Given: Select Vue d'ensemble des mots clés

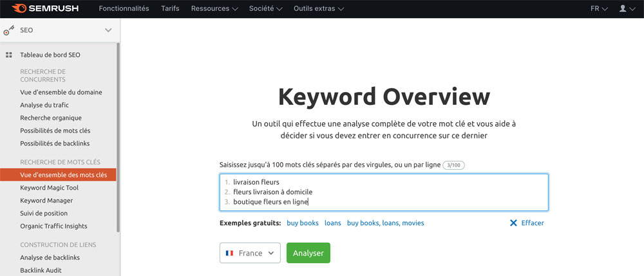Looking at the screenshot, I should (x=58, y=175).
